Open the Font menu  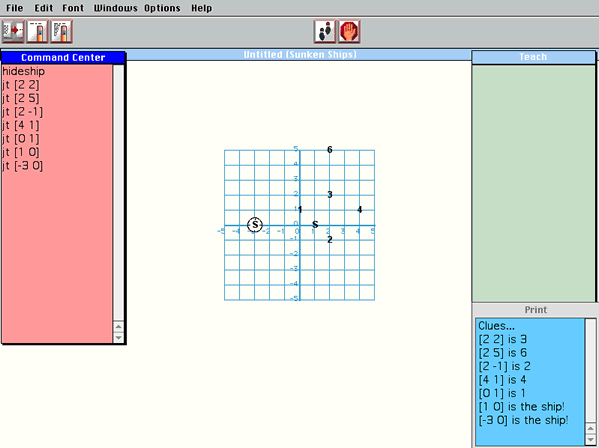pyautogui.click(x=73, y=8)
